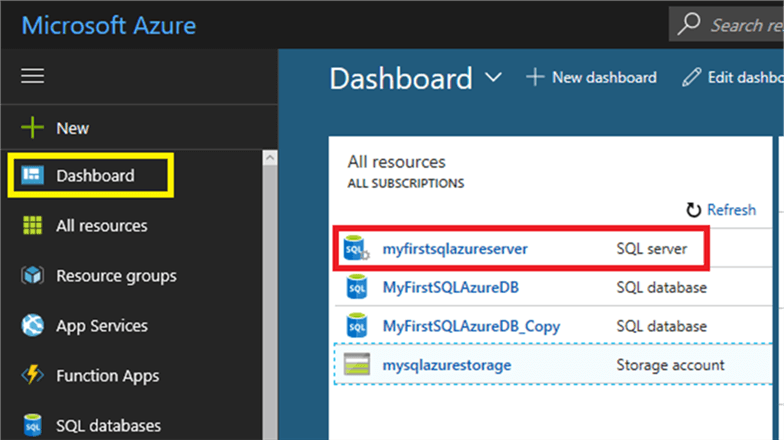
Task: Click the green plus New icon
Action: tap(33, 128)
